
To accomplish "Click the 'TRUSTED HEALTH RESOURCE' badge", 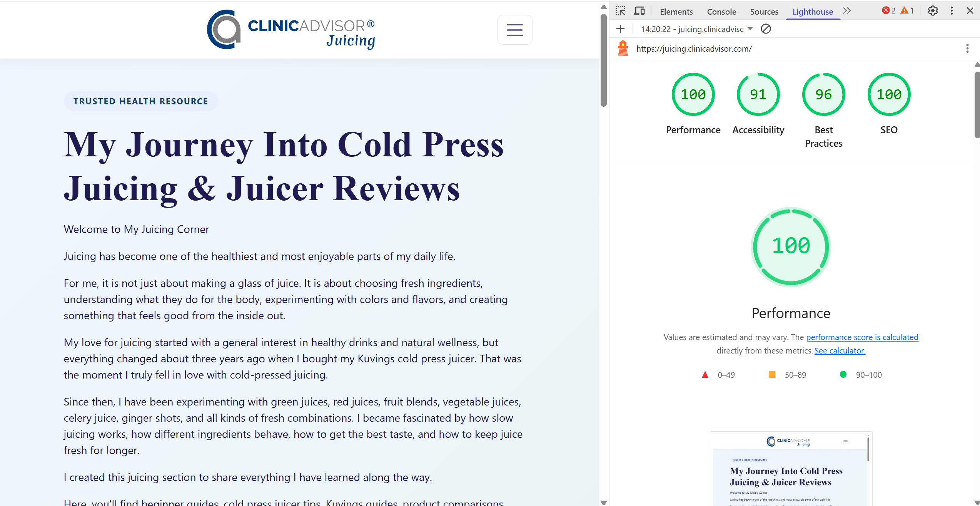I will tap(141, 101).
